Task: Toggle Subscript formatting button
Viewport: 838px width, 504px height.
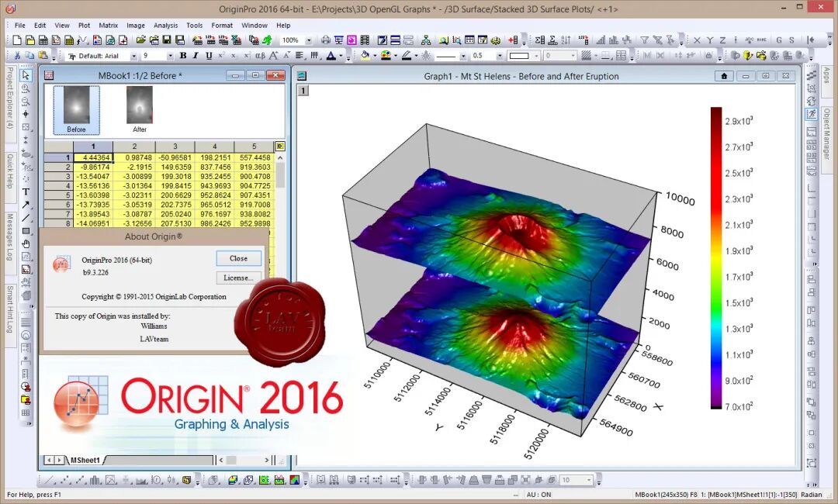Action: point(234,56)
